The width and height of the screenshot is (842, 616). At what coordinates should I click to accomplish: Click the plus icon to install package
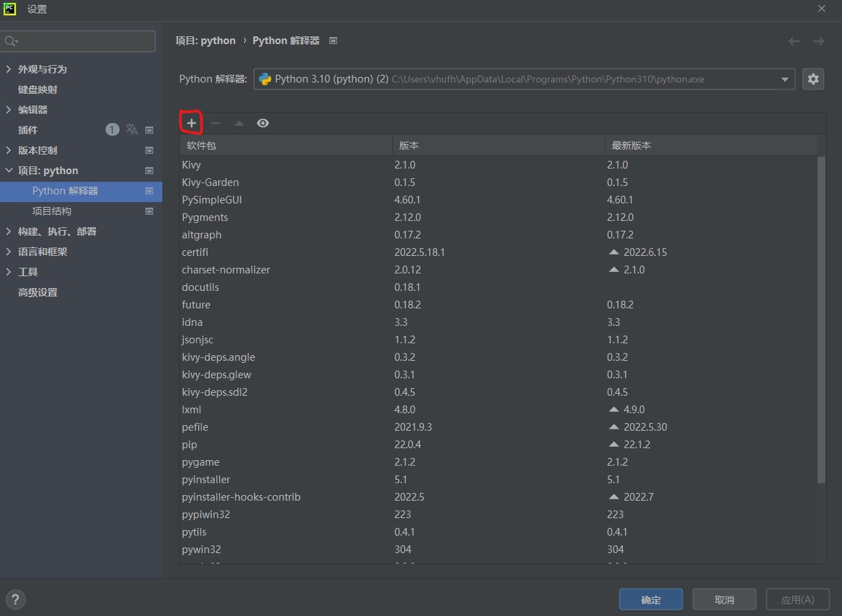(192, 123)
